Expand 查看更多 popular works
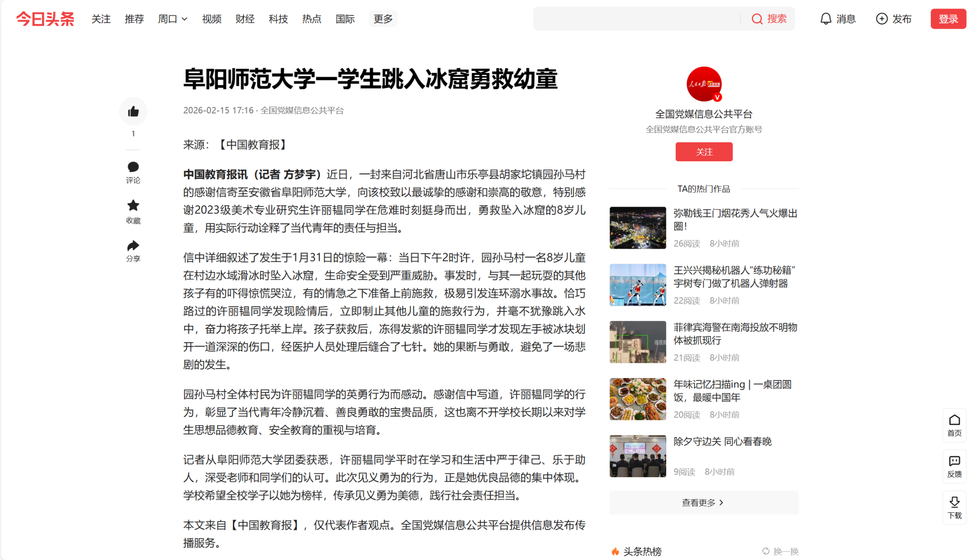Image resolution: width=976 pixels, height=560 pixels. pos(703,502)
